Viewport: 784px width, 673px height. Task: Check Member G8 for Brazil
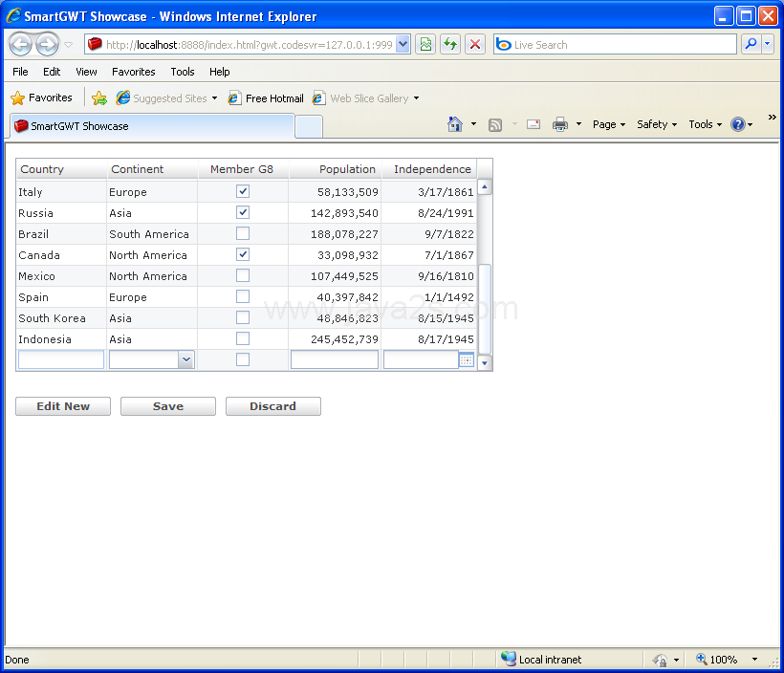pyautogui.click(x=243, y=233)
